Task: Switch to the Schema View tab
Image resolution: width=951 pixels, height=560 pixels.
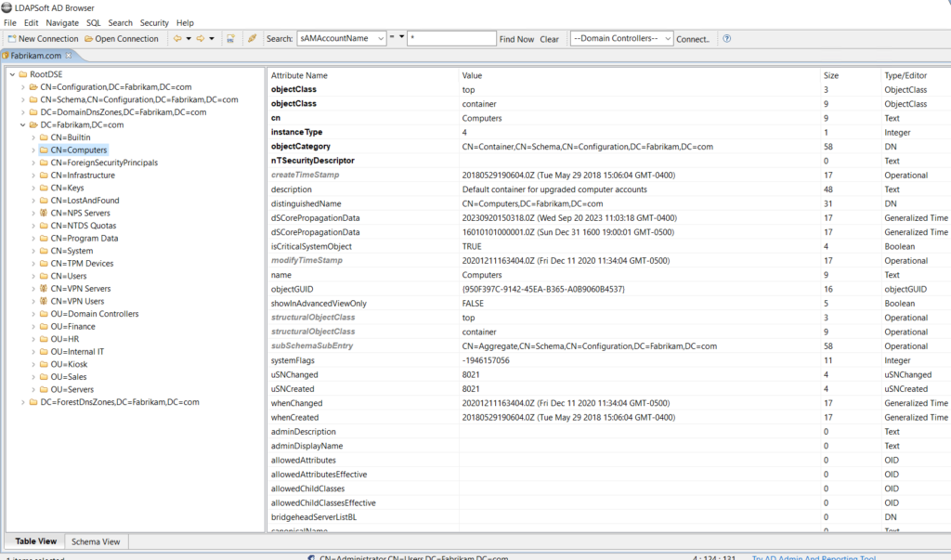Action: pyautogui.click(x=96, y=541)
